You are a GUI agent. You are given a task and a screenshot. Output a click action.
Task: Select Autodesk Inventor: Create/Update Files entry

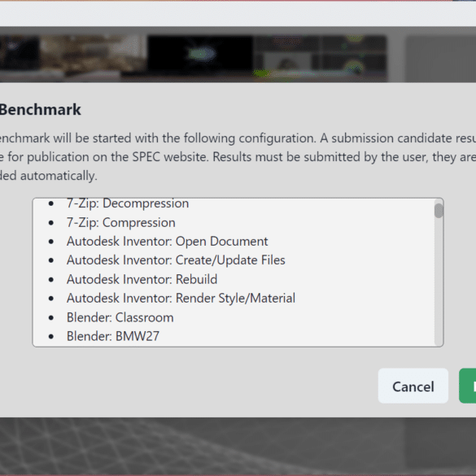176,260
